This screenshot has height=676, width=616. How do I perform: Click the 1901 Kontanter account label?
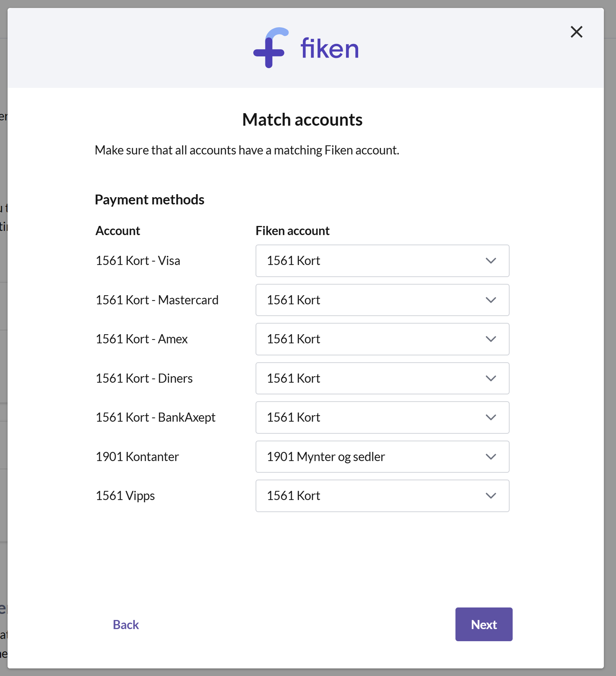coord(137,457)
